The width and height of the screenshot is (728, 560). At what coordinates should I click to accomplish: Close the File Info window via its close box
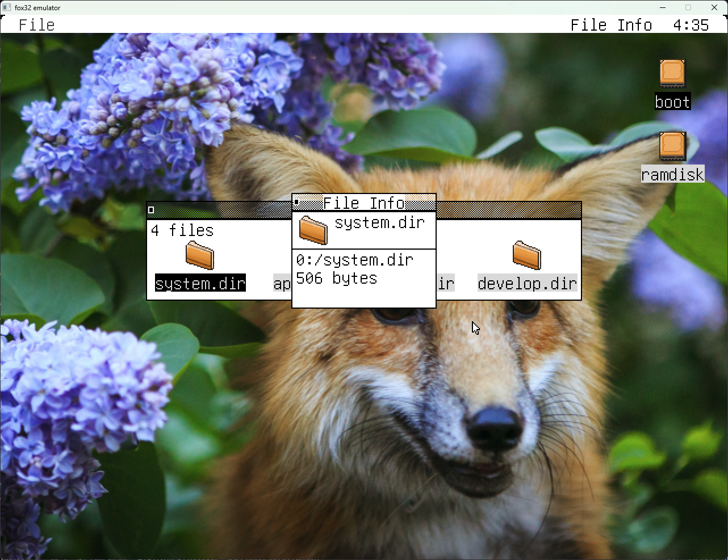click(296, 202)
